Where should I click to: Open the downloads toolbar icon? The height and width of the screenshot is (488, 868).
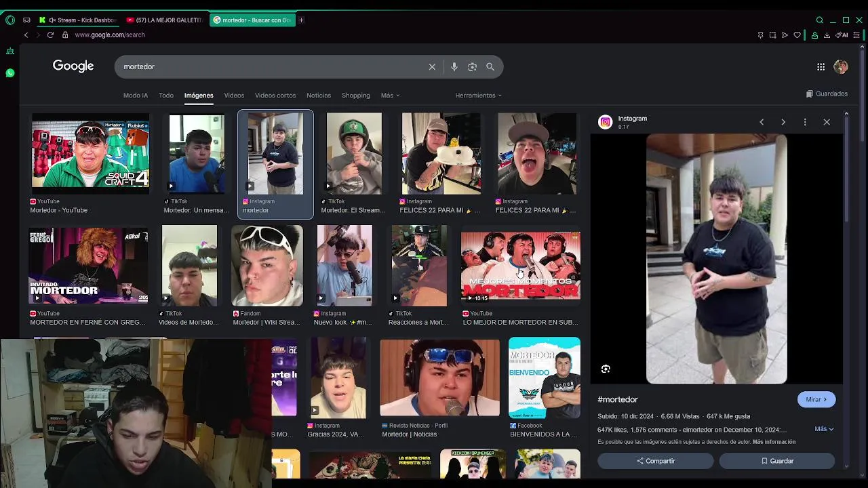click(x=827, y=35)
